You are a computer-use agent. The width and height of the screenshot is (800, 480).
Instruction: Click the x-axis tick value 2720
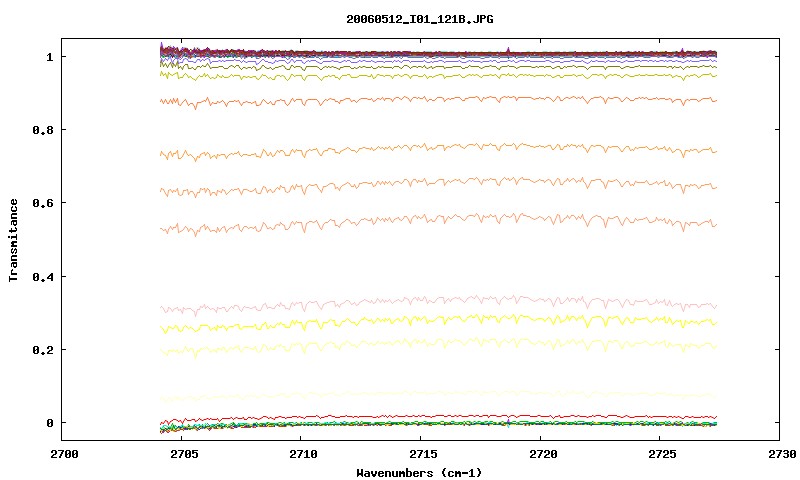[542, 454]
